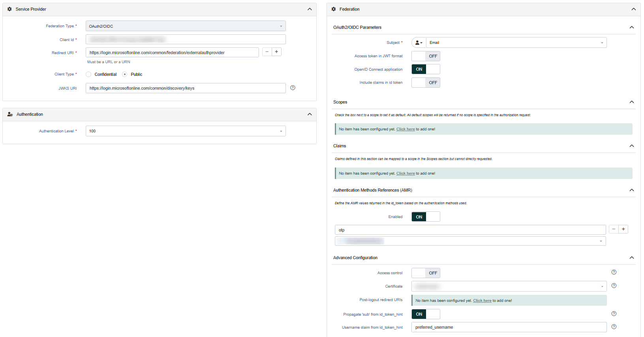Screen dimensions: 644x337
Task: Collapse the Authentication Methods References section
Action: pos(632,190)
